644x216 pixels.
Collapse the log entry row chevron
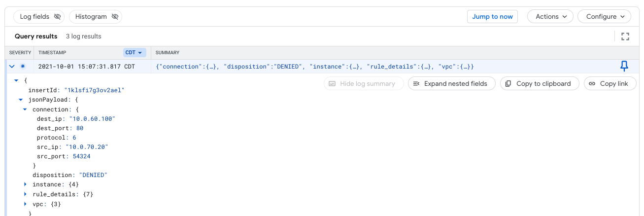(12, 67)
